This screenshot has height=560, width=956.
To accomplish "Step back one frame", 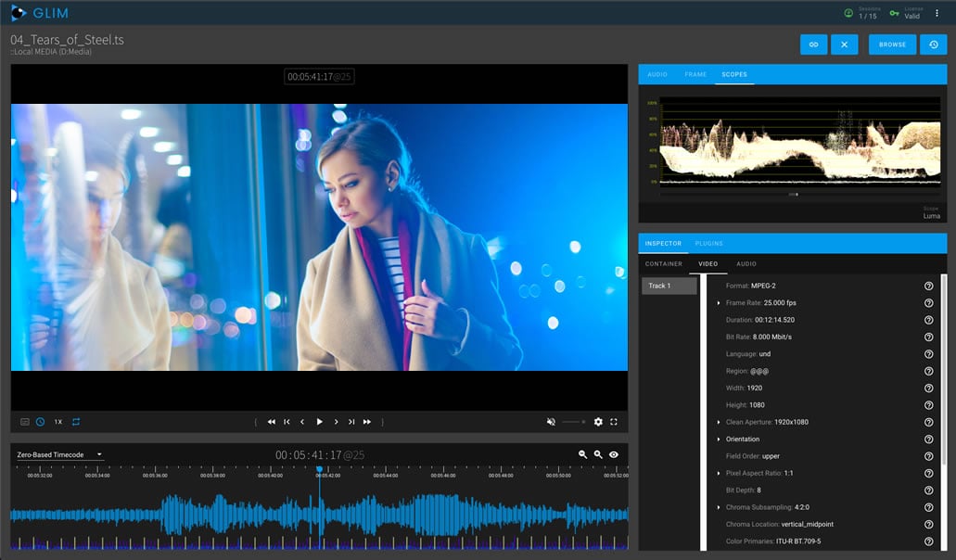I will click(x=302, y=422).
